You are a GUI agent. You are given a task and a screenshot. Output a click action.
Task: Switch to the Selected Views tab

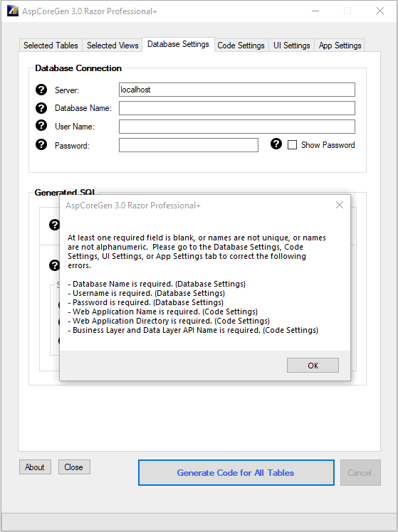point(112,46)
